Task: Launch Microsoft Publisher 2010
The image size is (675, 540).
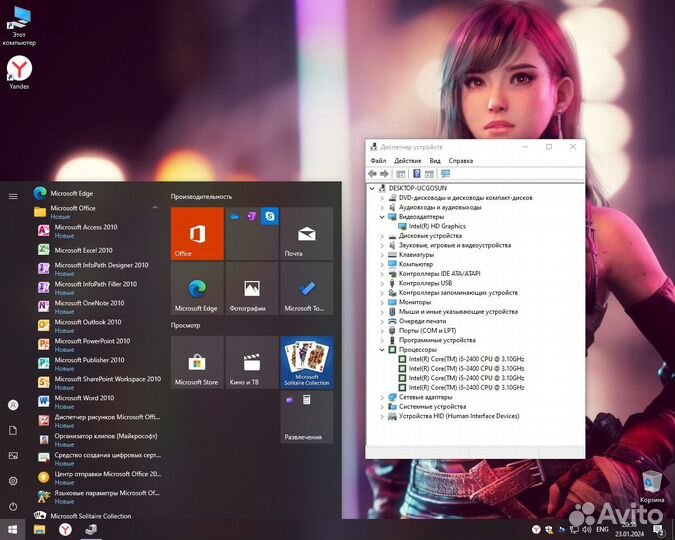Action: 99,363
